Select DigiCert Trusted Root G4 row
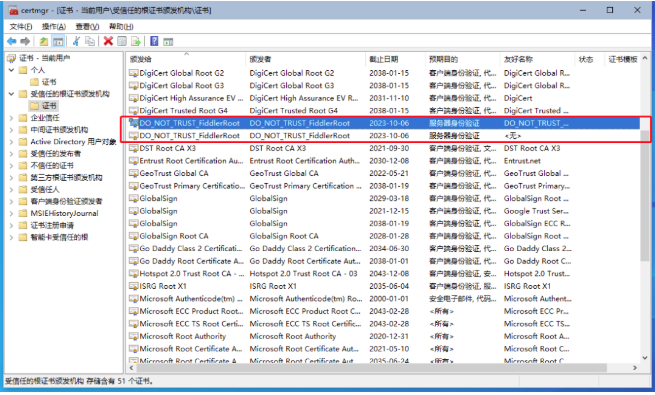 (383, 111)
